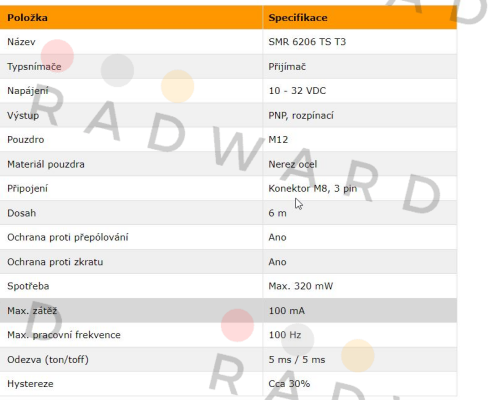Select the 'SMR 6206 TS T3' value

[x=307, y=42]
